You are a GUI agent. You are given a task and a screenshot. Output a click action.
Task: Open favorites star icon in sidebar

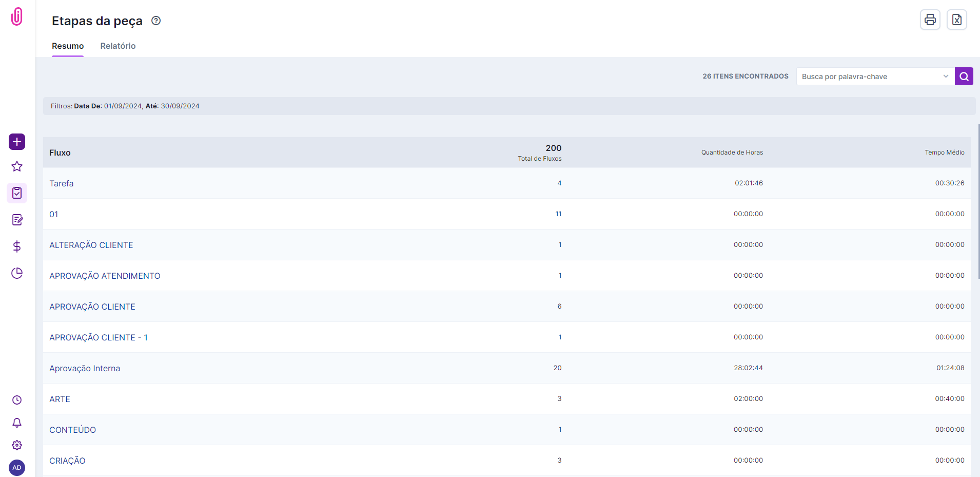coord(17,166)
